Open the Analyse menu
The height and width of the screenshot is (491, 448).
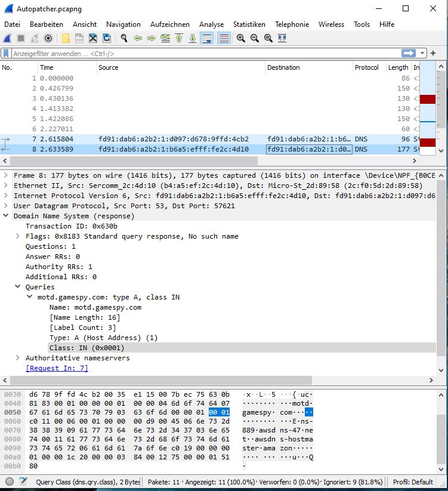[x=211, y=24]
